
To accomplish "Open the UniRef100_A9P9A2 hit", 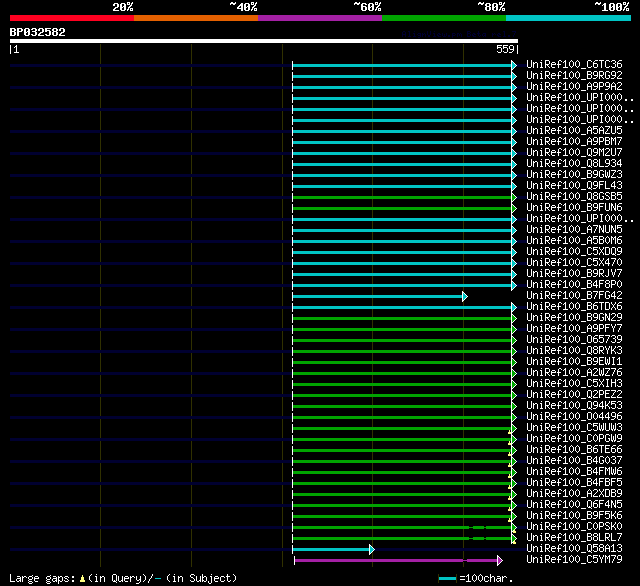I will point(574,87).
